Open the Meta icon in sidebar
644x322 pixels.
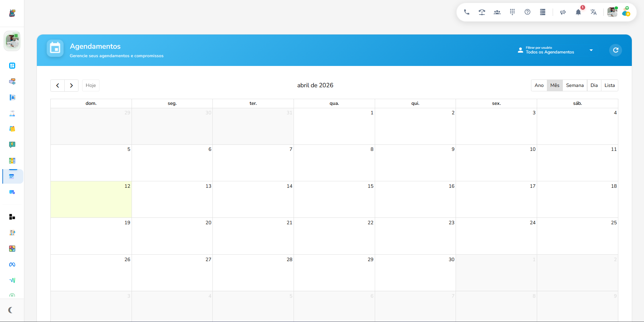tap(12, 264)
